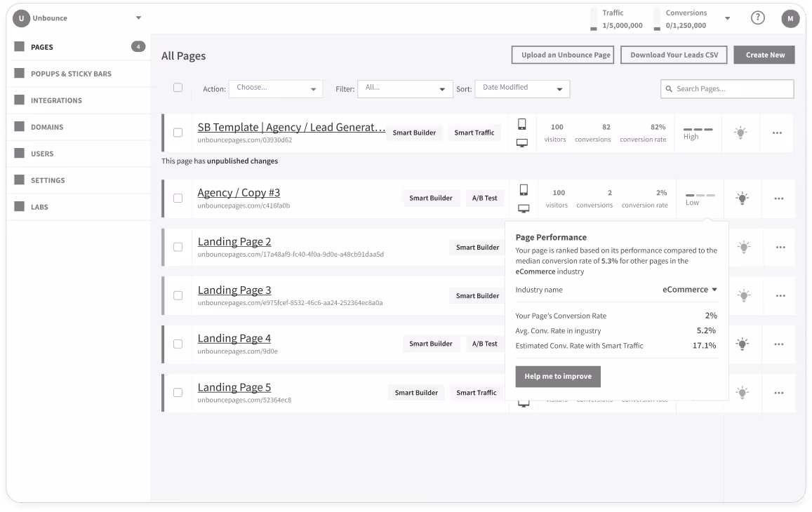
Task: Expand the Unbounce account switcher dropdown
Action: point(138,18)
